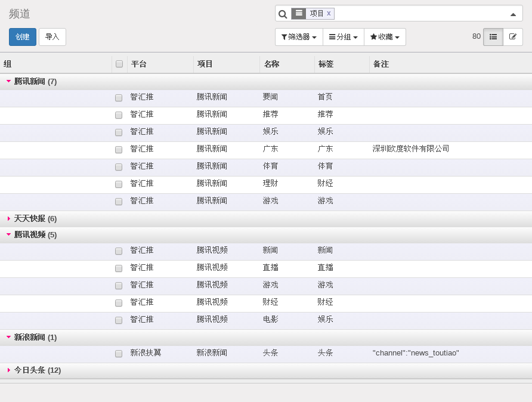Check the 腾讯视频 电影 row checkbox

119,320
